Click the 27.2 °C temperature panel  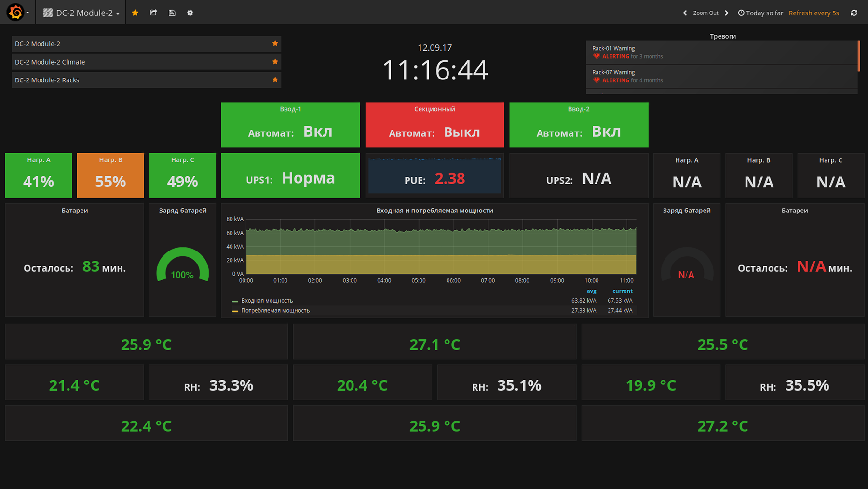tap(723, 423)
